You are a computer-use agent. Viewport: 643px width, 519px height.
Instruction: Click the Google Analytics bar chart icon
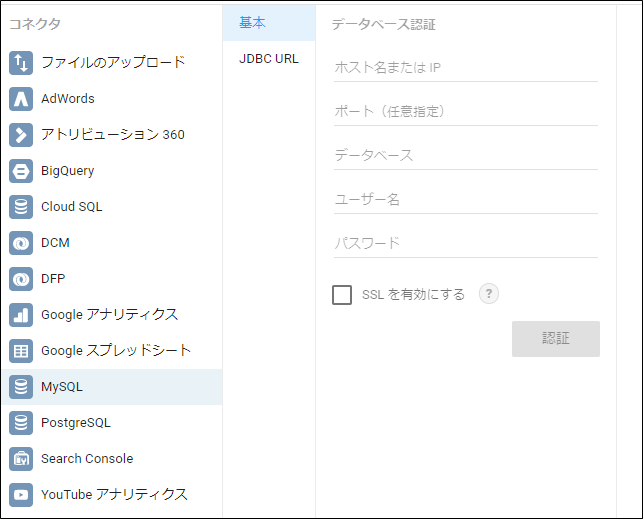tap(21, 315)
